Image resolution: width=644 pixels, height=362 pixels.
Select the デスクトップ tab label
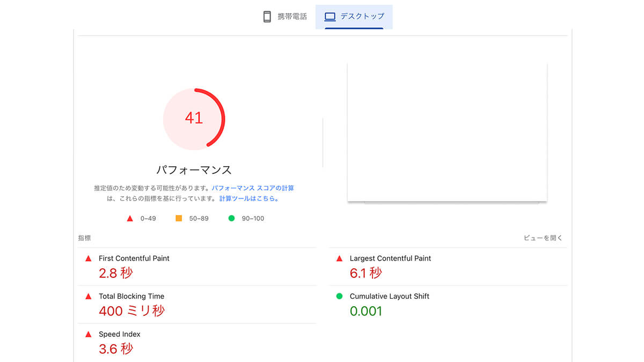tap(362, 17)
